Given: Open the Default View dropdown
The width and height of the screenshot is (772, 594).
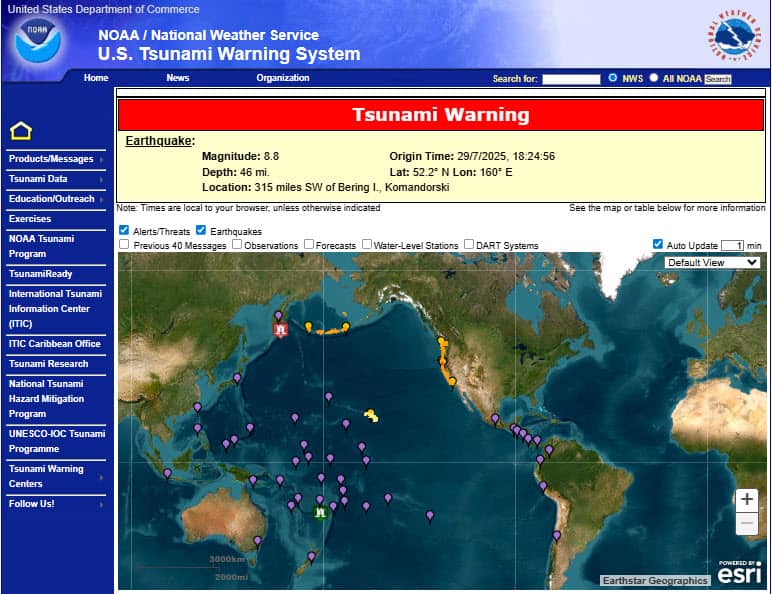Looking at the screenshot, I should 712,263.
